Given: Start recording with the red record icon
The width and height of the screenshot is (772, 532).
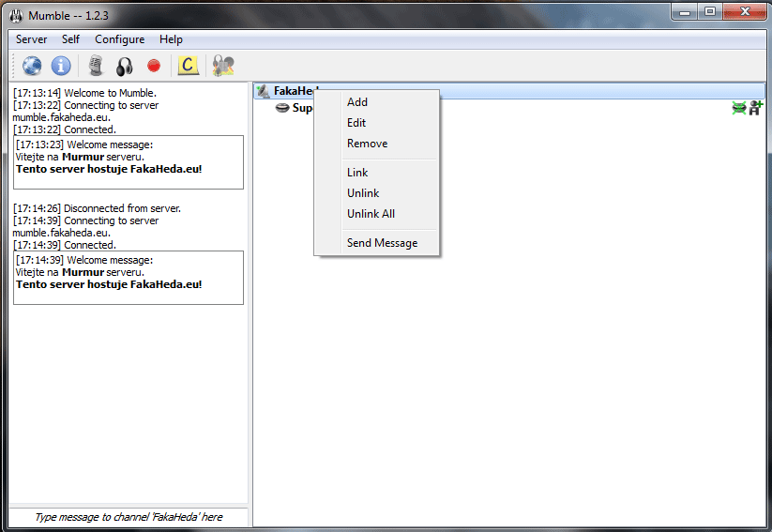Looking at the screenshot, I should click(x=154, y=66).
